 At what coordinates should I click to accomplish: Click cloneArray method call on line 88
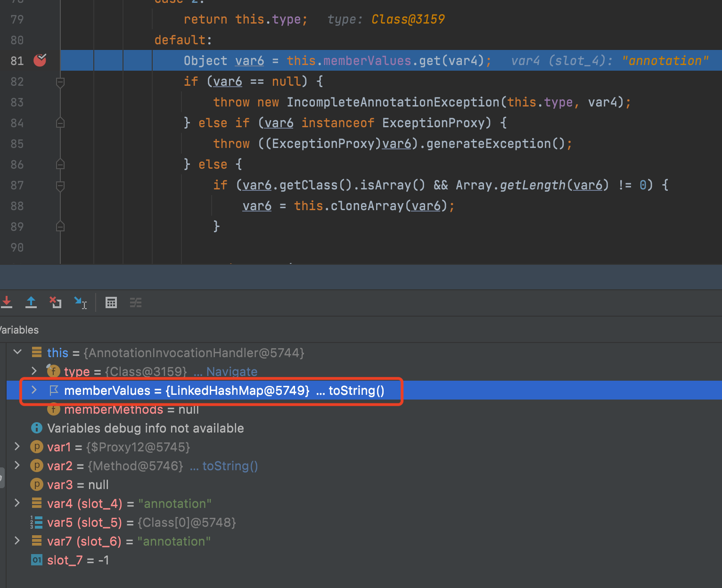coord(367,206)
